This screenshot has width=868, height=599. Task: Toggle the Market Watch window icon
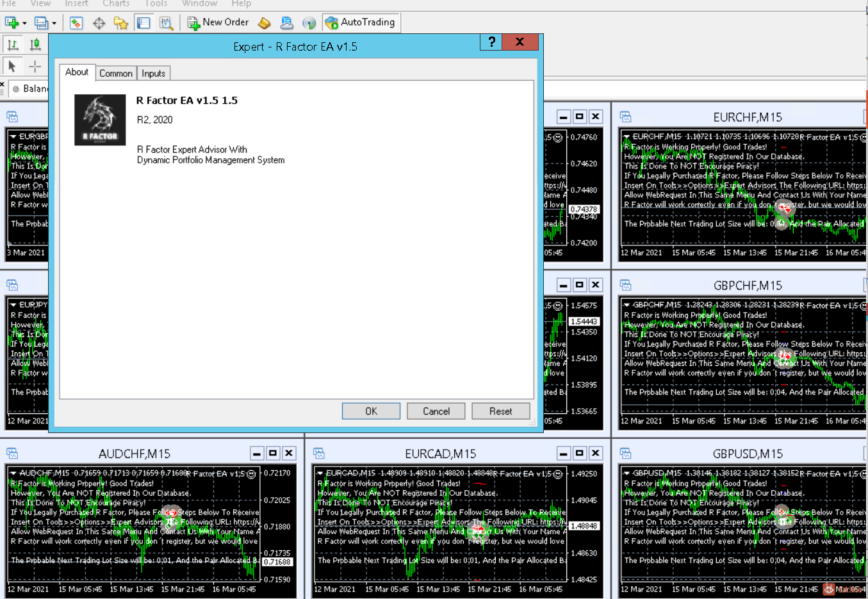click(x=76, y=23)
